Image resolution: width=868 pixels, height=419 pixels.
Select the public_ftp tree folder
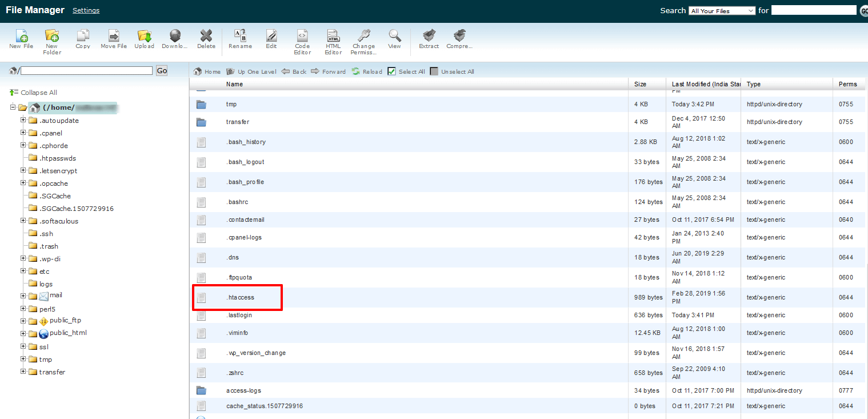click(65, 320)
